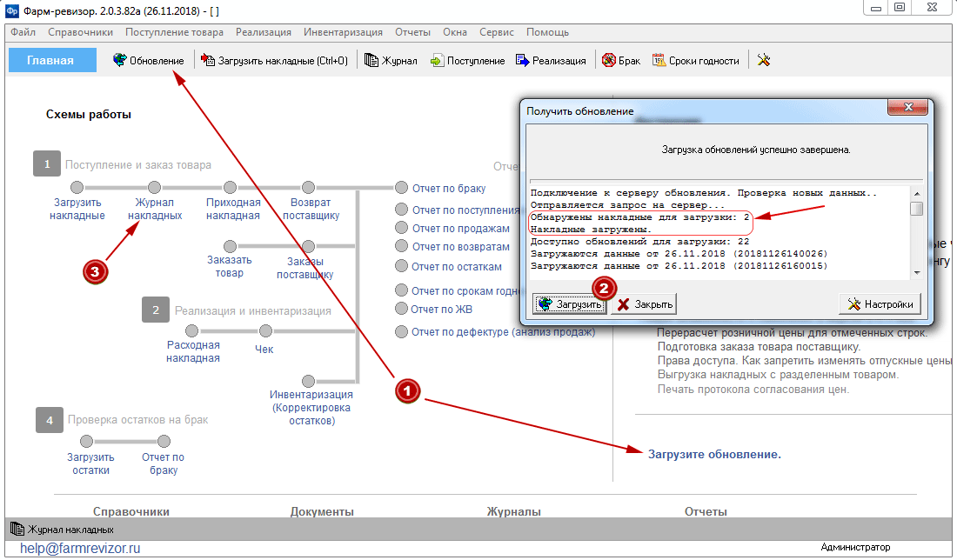Click the globe icon on the dialog's Загрузить button
The height and width of the screenshot is (560, 957).
pyautogui.click(x=545, y=303)
